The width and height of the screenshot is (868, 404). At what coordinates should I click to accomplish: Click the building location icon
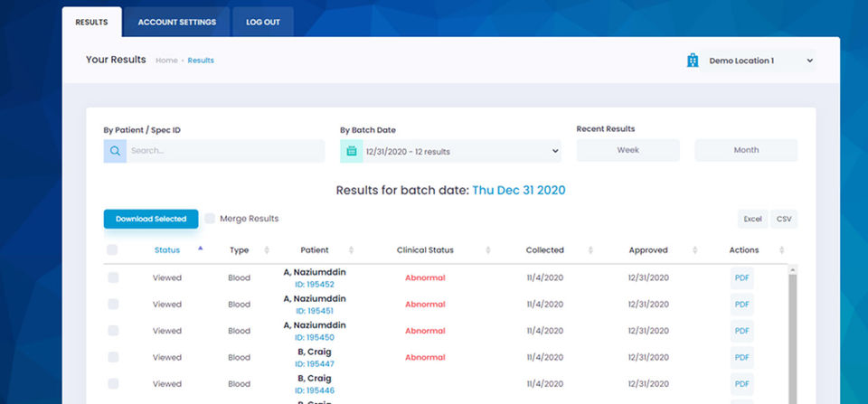pos(693,61)
